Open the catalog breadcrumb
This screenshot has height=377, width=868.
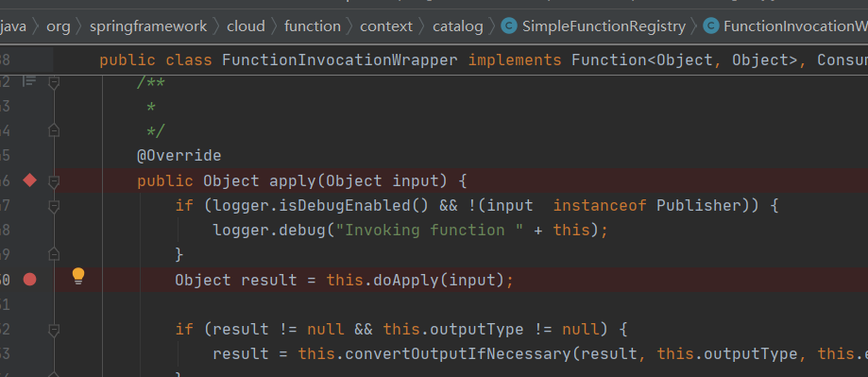pos(458,26)
